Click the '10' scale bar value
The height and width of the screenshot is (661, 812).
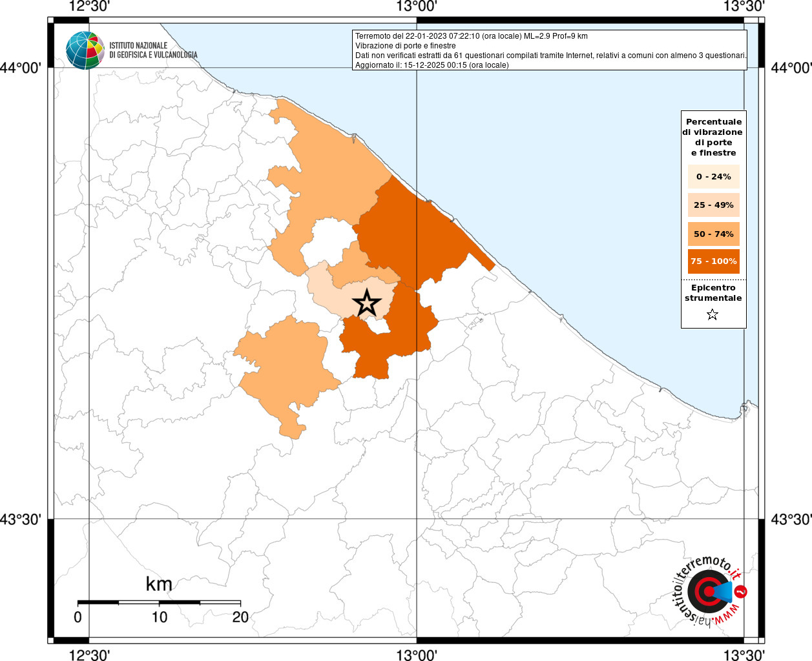click(x=159, y=617)
